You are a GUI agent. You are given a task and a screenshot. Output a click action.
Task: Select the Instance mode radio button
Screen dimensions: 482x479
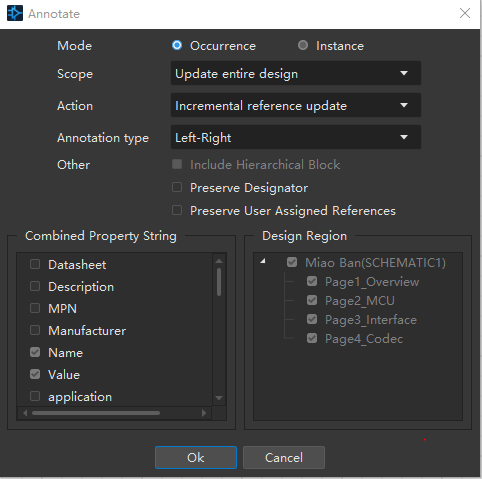coord(303,45)
